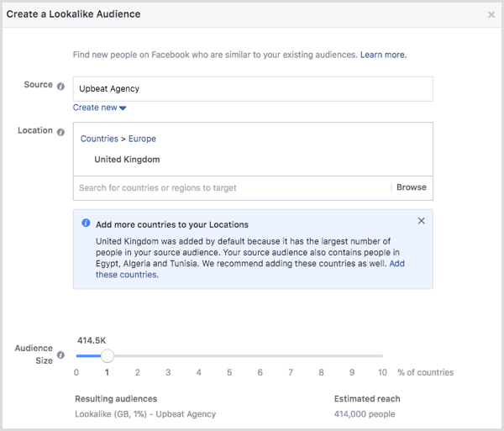Click the 414,000 people estimated reach
504x431 pixels.
tap(365, 414)
